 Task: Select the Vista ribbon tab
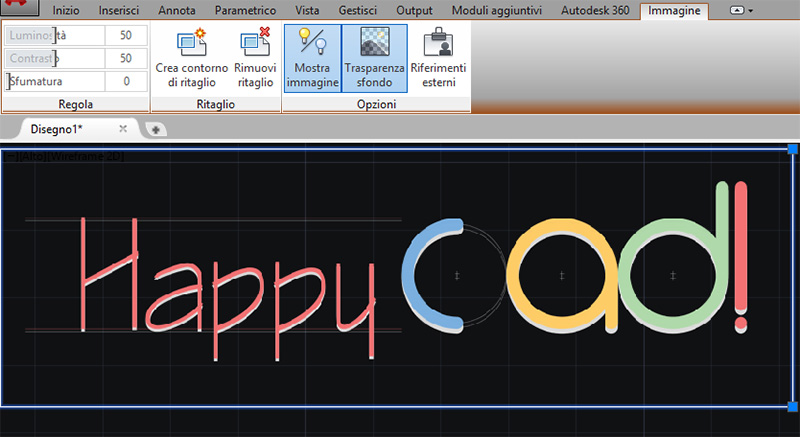307,10
